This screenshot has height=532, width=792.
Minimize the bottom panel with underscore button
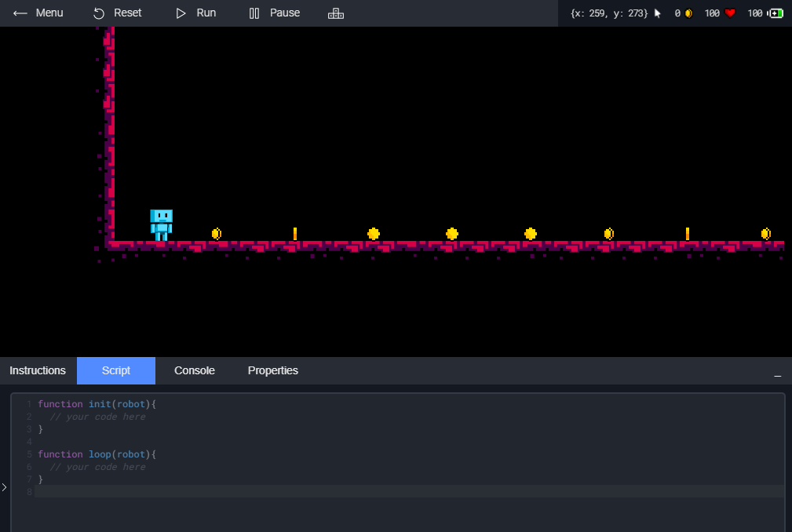(x=778, y=374)
